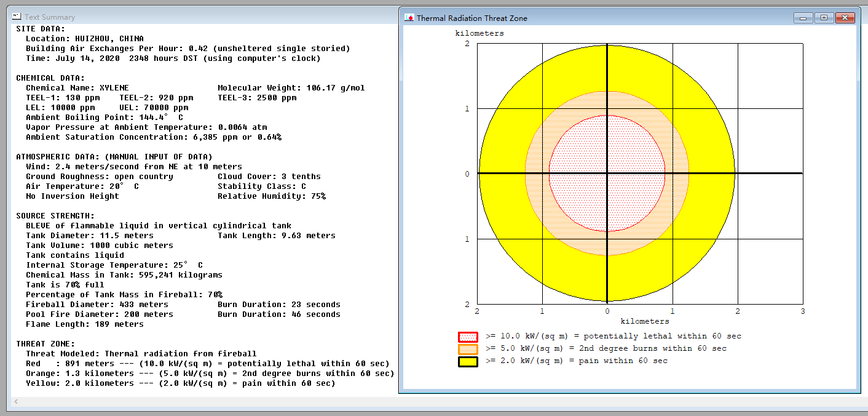The height and width of the screenshot is (416, 868).
Task: Click the Text Summary title bar text
Action: pyautogui.click(x=50, y=17)
